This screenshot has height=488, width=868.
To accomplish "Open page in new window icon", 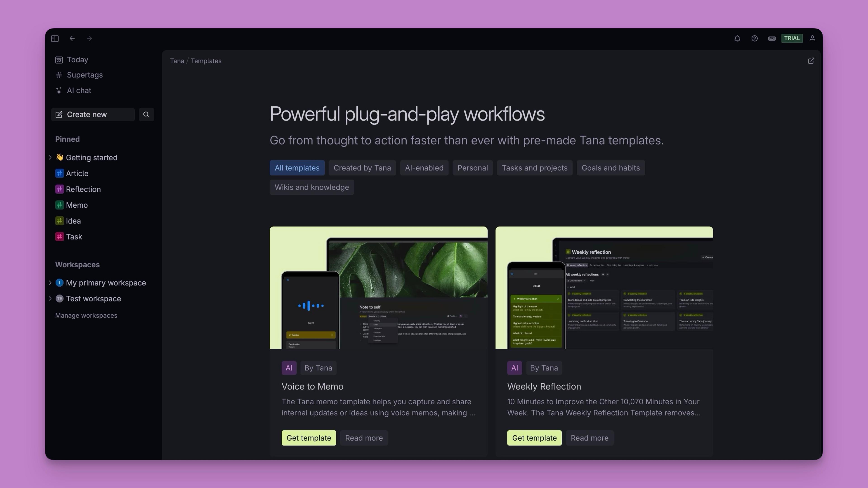I will tap(811, 61).
